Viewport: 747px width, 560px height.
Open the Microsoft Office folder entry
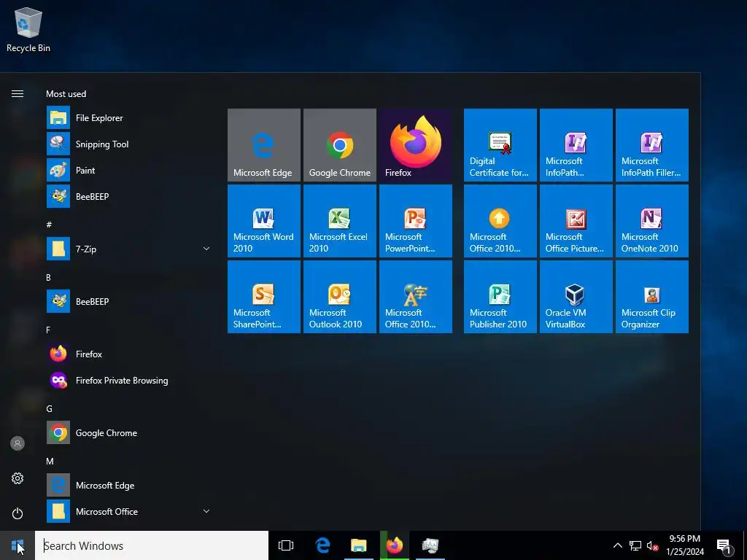coord(128,511)
